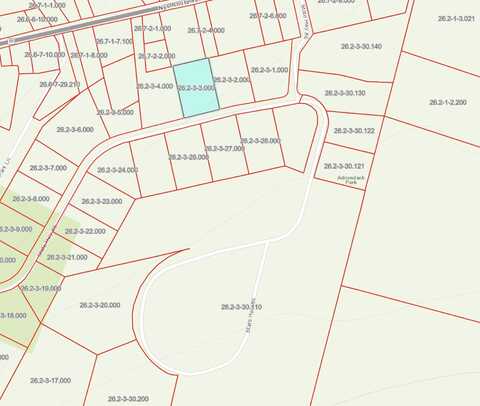The image size is (480, 406).
Task: Click parcel 26.2-3-30.130
Action: [x=345, y=93]
